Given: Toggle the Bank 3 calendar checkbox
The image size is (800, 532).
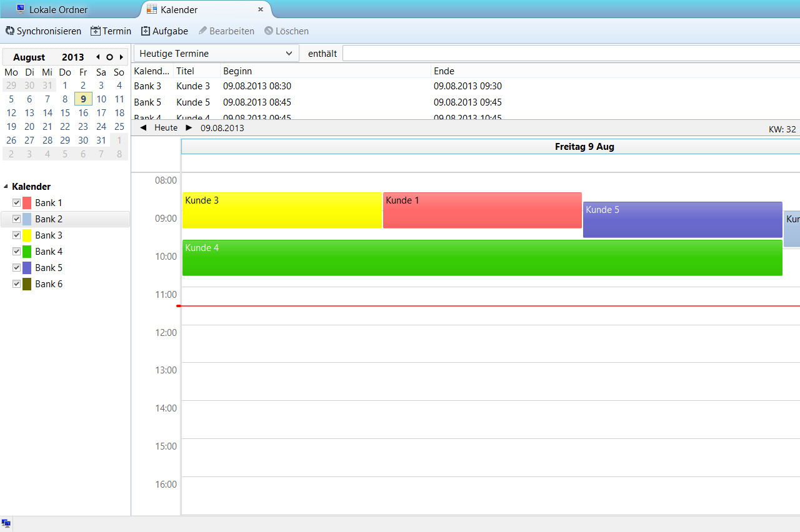Looking at the screenshot, I should pyautogui.click(x=17, y=235).
